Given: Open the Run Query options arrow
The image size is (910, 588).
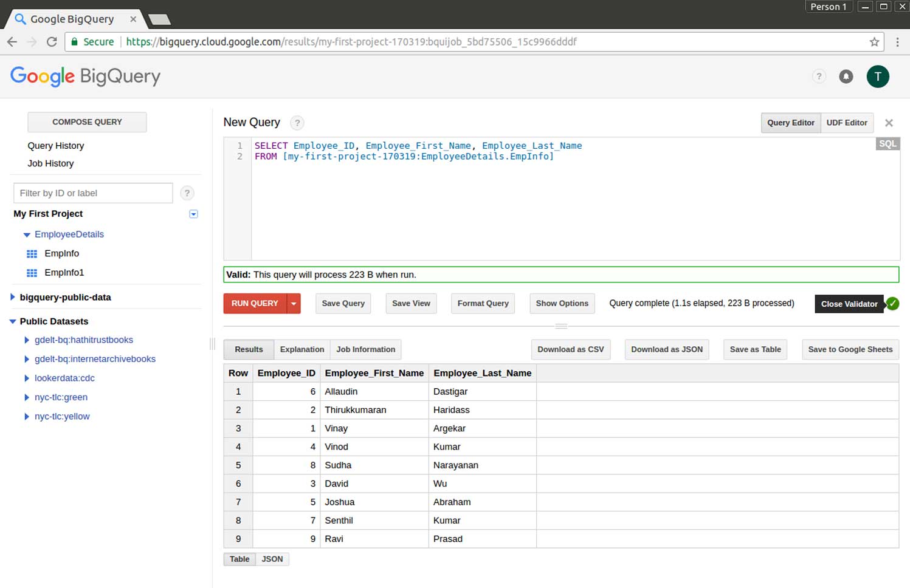Looking at the screenshot, I should 294,304.
